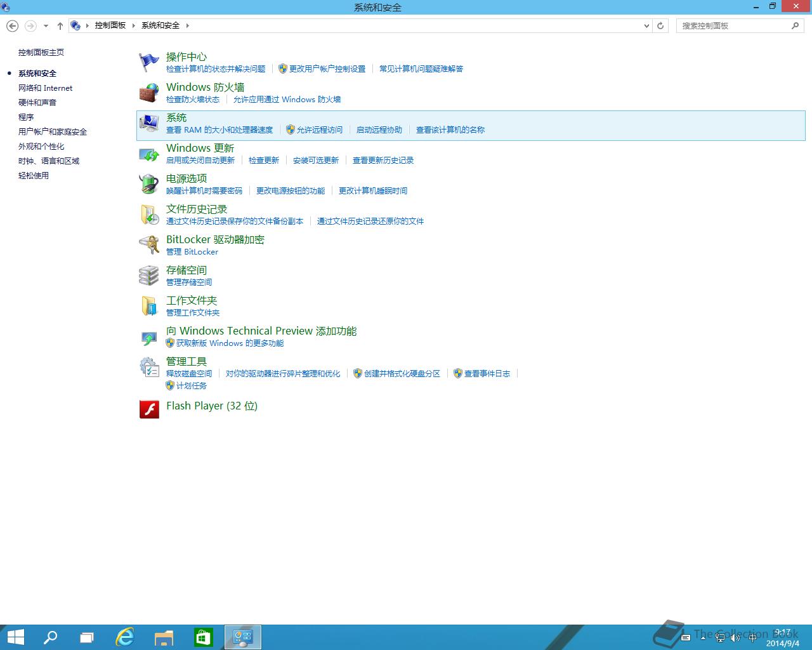
Task: Open 管理 BitLocker link
Action: point(192,251)
